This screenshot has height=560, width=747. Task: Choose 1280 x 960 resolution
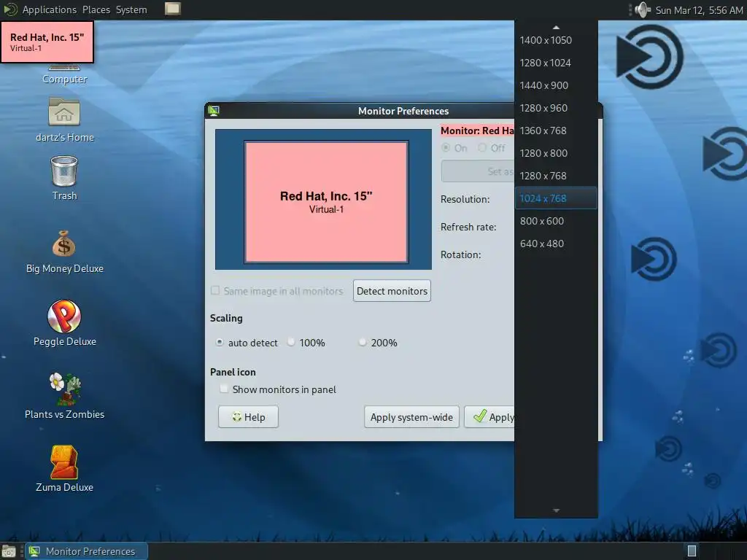point(556,108)
